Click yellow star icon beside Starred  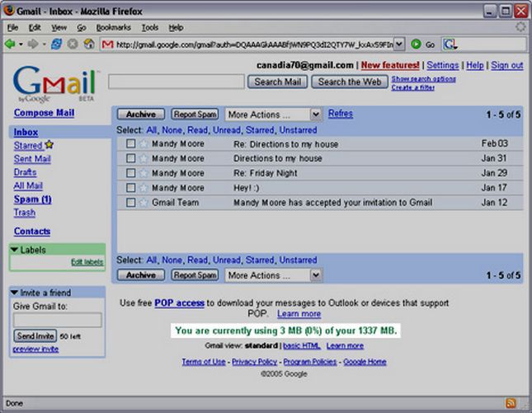pos(49,145)
